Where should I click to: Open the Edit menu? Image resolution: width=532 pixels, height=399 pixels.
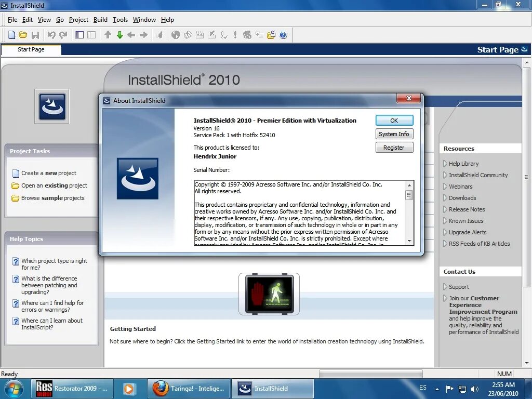click(28, 20)
